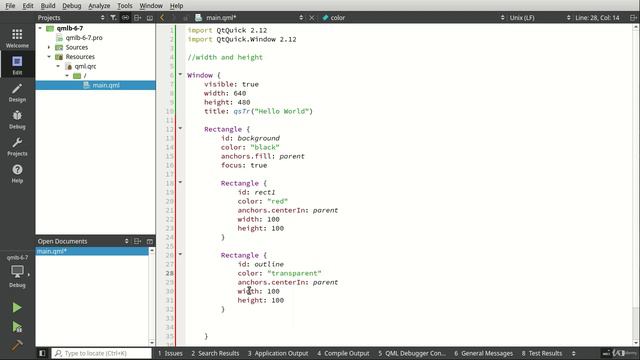Close the Projects side panel
Viewport: 640px width, 360px height.
click(x=150, y=18)
